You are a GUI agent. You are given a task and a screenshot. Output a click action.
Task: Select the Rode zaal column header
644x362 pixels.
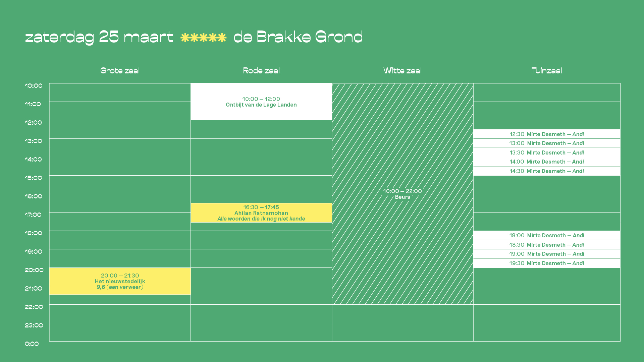261,71
